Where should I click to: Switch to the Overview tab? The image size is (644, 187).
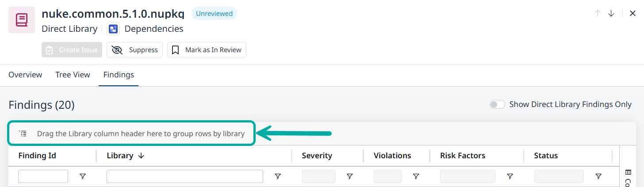tap(25, 75)
